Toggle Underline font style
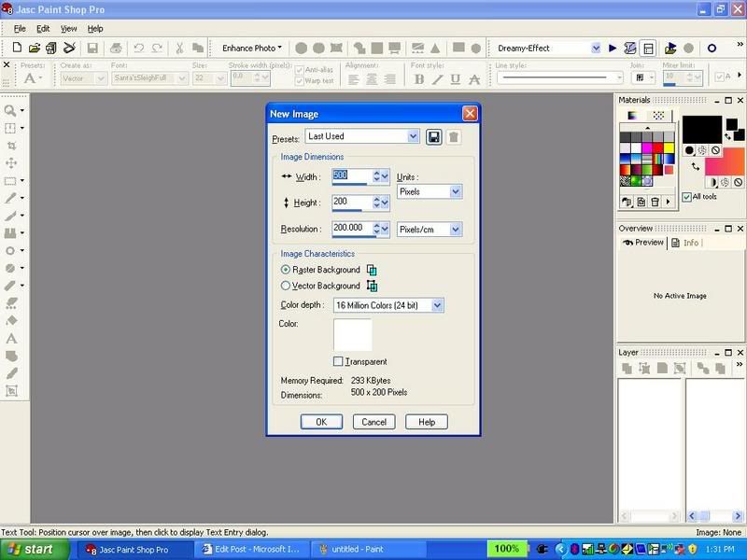This screenshot has height=560, width=747. tap(456, 79)
